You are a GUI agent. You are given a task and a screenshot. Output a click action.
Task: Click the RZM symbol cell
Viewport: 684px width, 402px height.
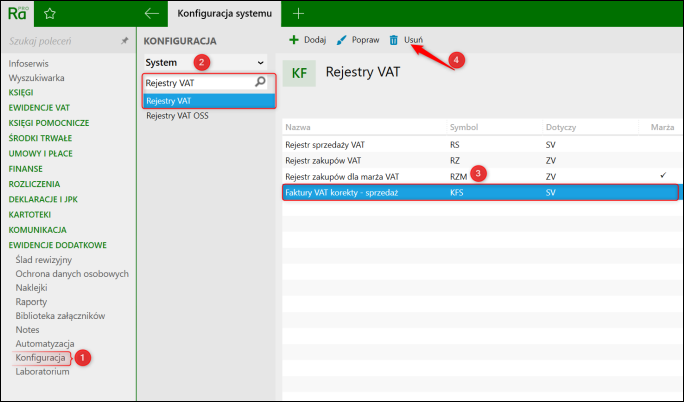coord(458,177)
